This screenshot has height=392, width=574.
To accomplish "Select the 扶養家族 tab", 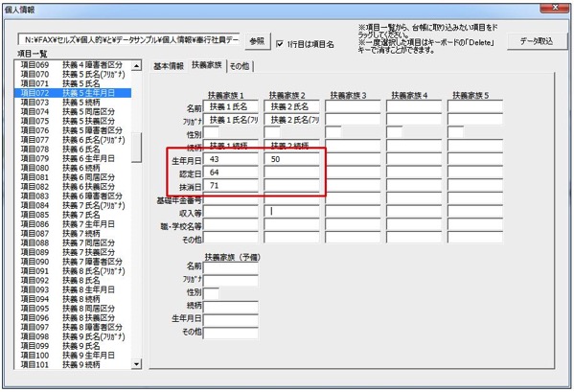I will (207, 65).
